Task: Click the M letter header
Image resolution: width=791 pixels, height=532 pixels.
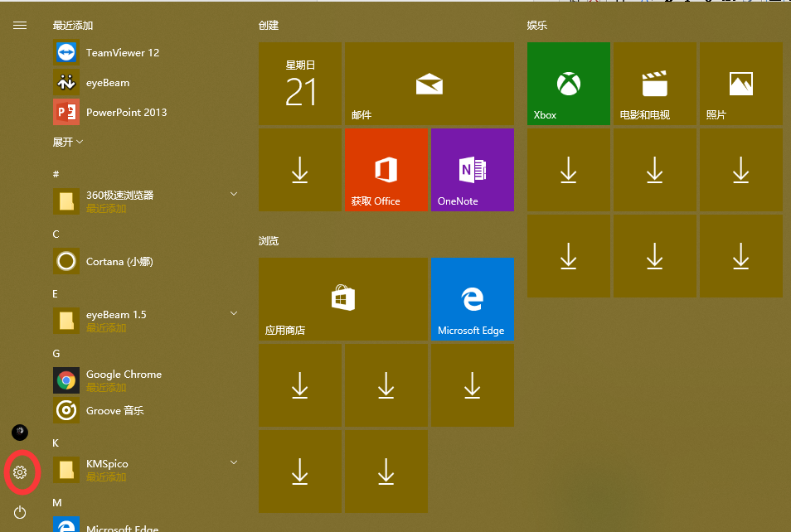Action: [x=57, y=503]
